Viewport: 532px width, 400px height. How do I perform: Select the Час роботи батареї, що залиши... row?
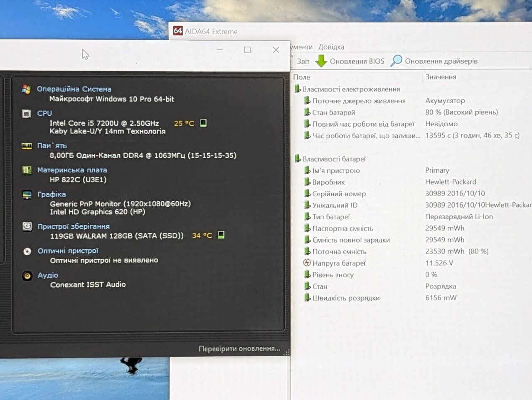coord(411,135)
